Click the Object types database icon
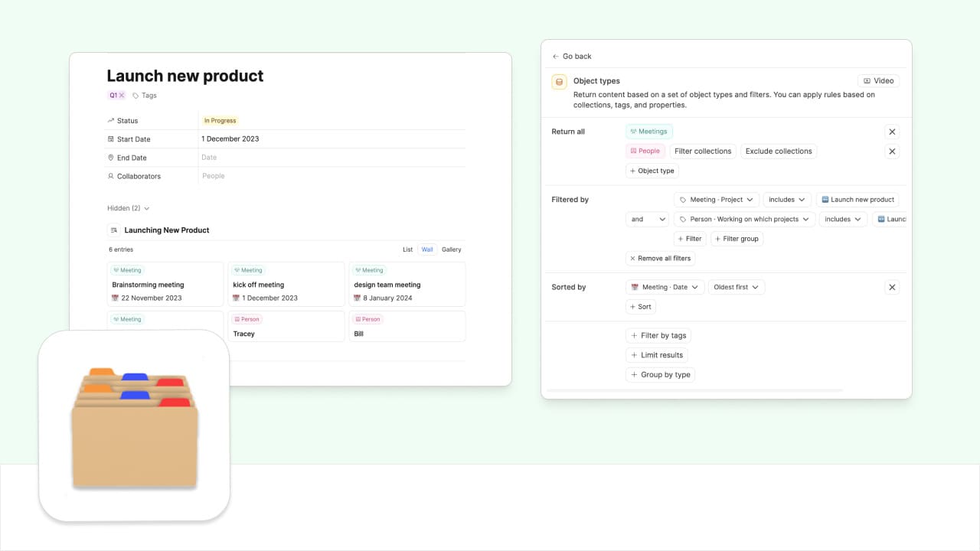Screen dimensions: 980x551 (559, 82)
